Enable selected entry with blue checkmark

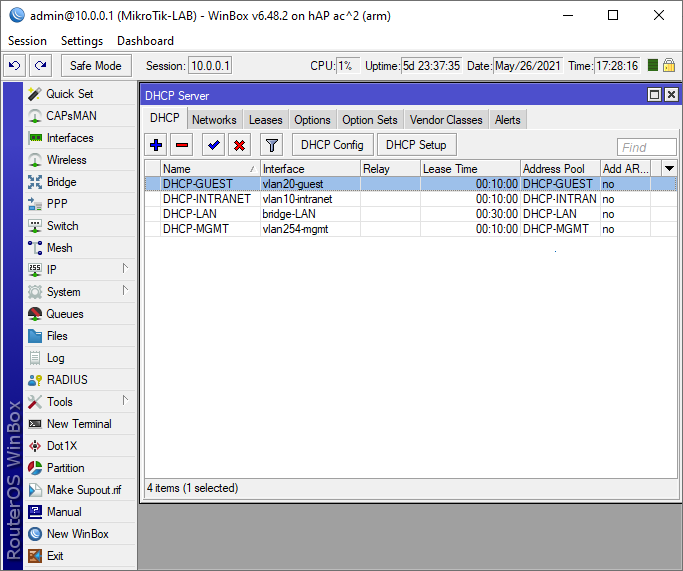pos(213,145)
